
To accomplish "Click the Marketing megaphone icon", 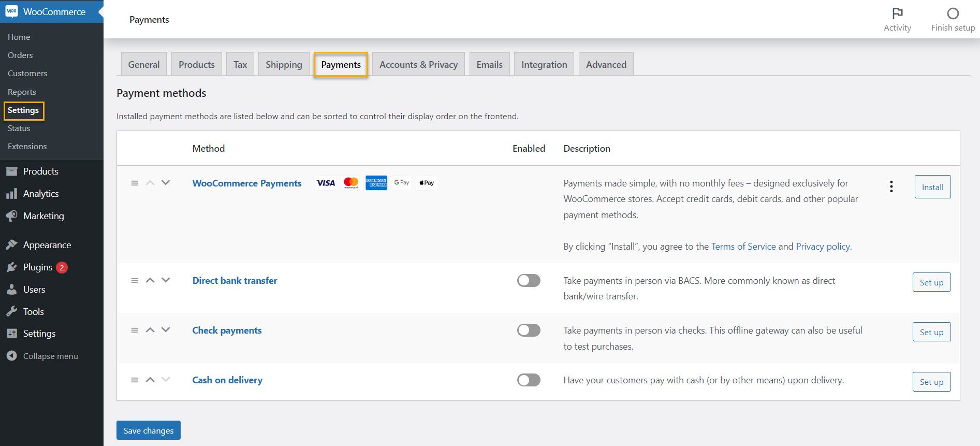I will click(x=11, y=216).
